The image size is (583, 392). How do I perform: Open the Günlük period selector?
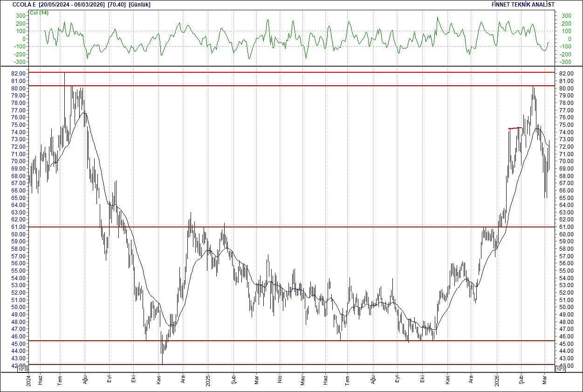point(140,4)
